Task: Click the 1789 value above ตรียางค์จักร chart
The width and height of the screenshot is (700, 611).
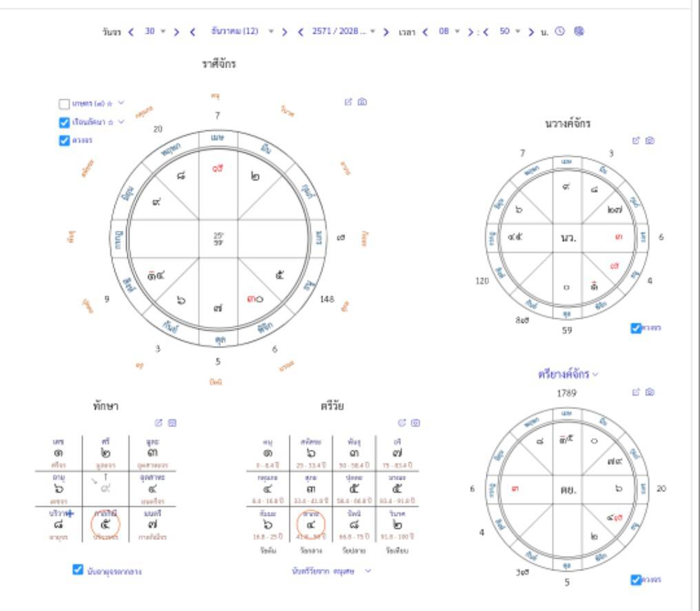Action: 566,393
